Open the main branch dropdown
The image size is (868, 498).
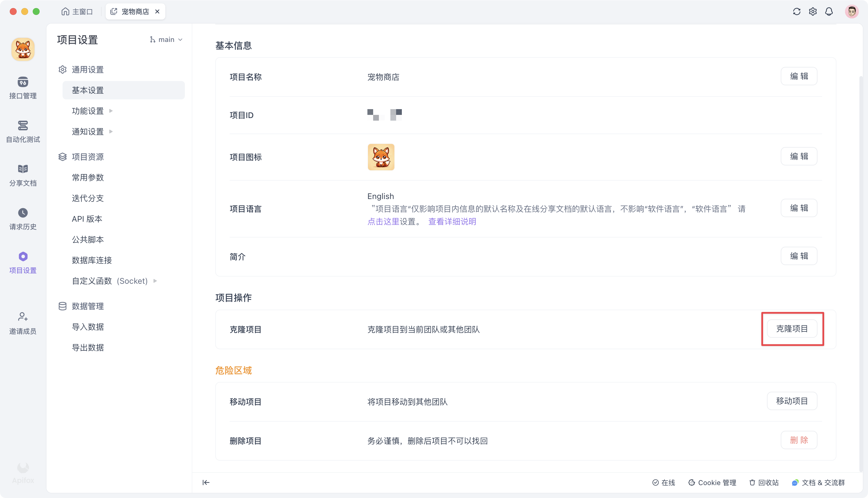(x=166, y=39)
